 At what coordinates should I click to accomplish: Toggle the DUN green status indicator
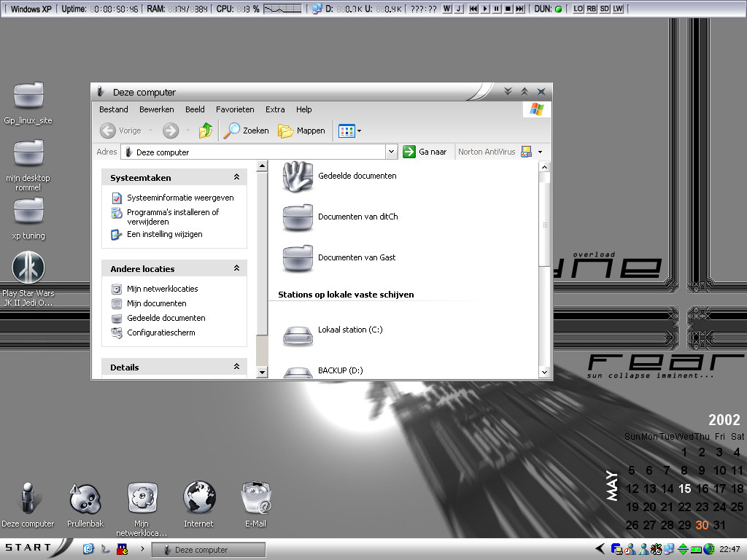[x=558, y=9]
